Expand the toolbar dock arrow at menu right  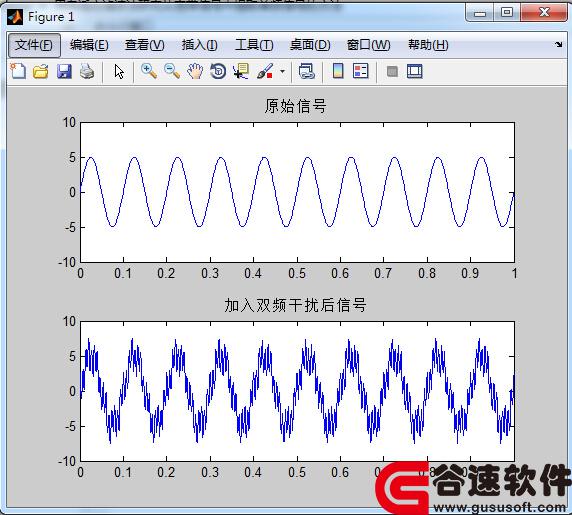[x=559, y=44]
